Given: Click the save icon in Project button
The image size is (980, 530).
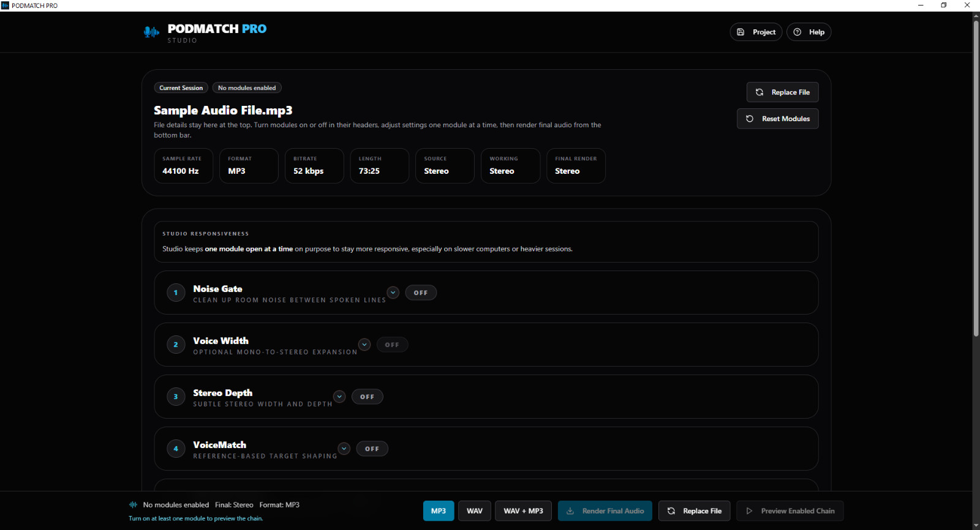Looking at the screenshot, I should click(x=741, y=32).
